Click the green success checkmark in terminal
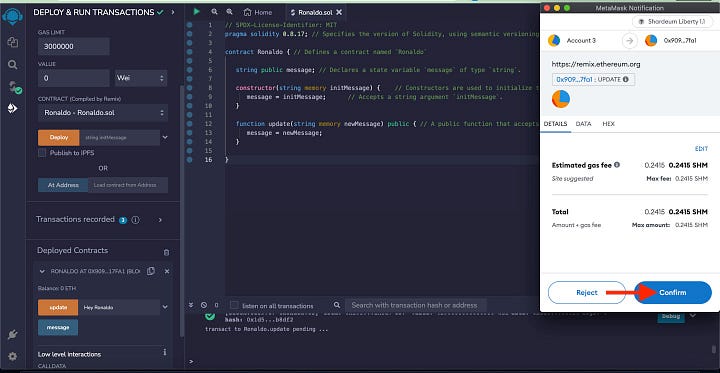This screenshot has width=720, height=373. tap(210, 316)
